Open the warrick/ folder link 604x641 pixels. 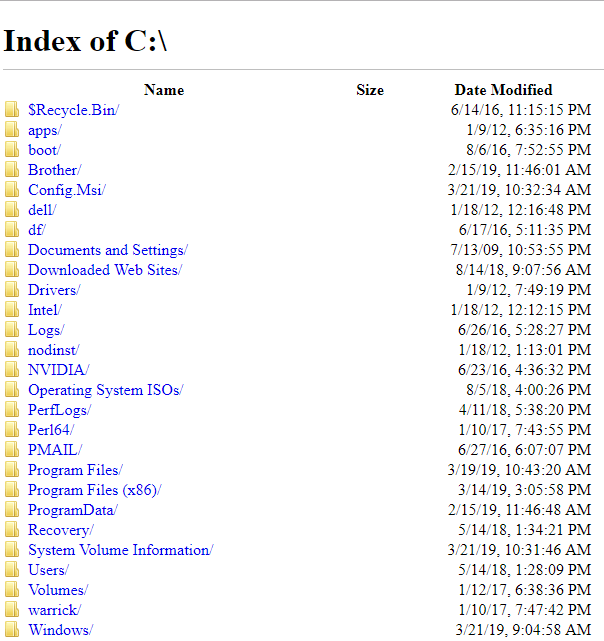54,610
